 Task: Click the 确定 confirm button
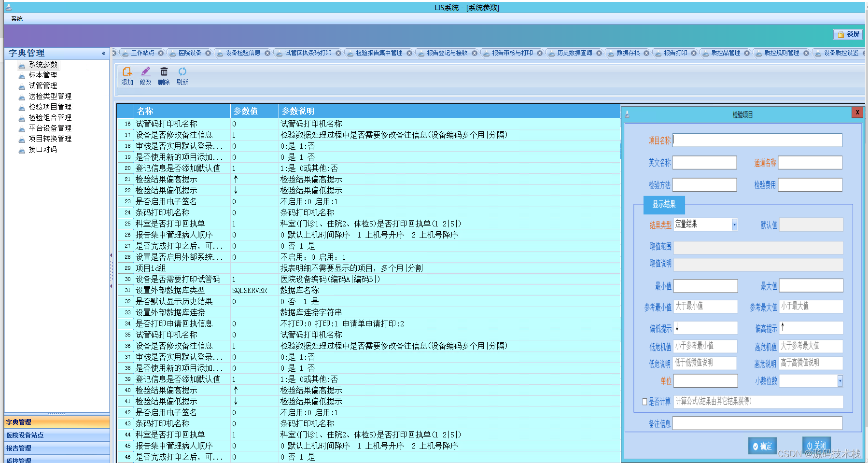pos(762,446)
